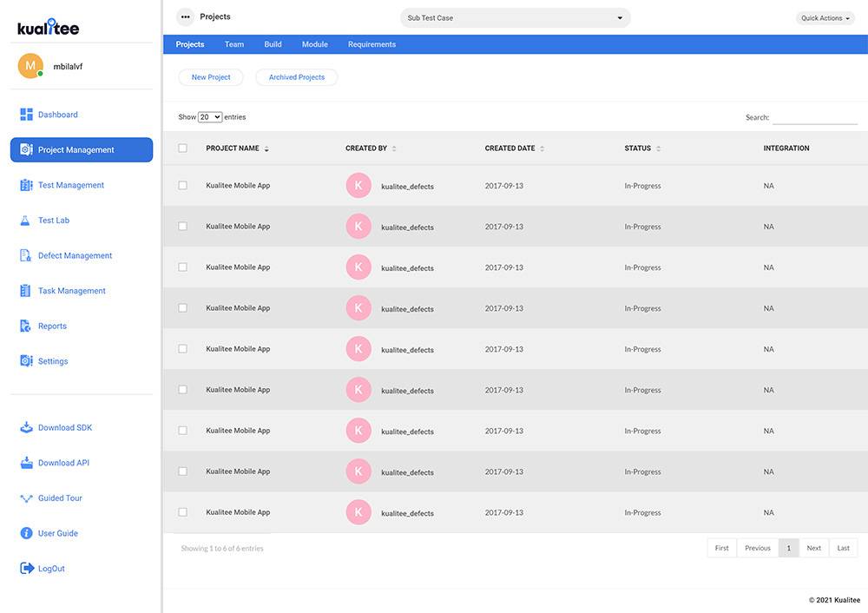The height and width of the screenshot is (613, 868).
Task: Click kualitee_defects text in second row
Action: 407,227
